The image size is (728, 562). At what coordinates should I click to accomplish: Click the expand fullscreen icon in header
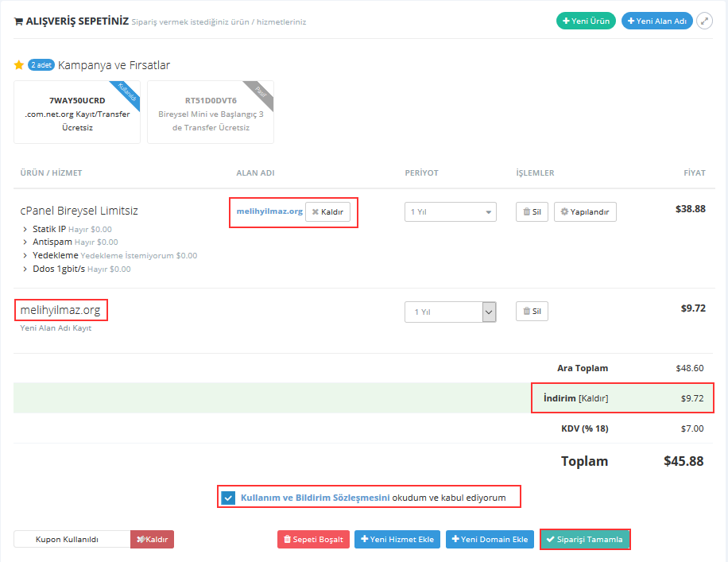pos(704,21)
